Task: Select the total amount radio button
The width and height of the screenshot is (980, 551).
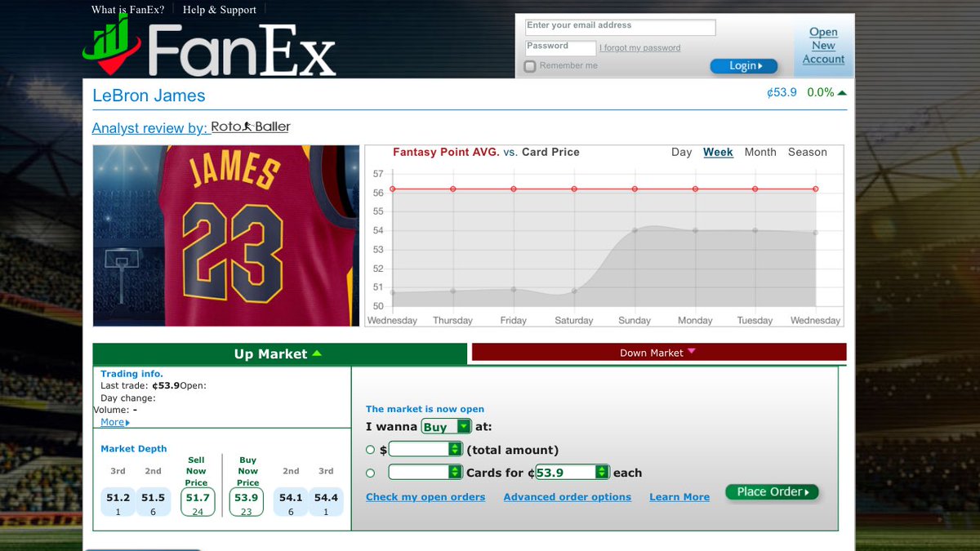Action: click(x=371, y=449)
